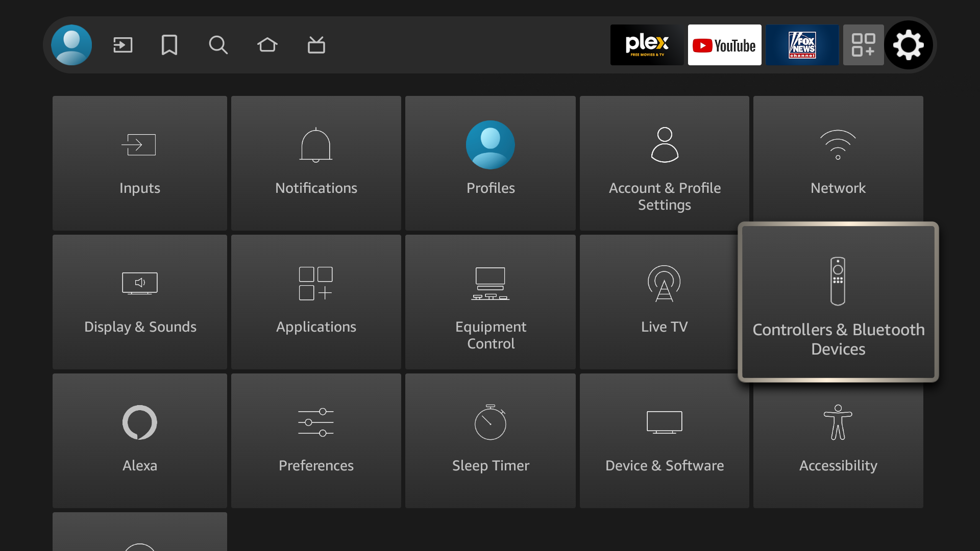980x551 pixels.
Task: Open the Live TV guide icon
Action: coord(316,45)
